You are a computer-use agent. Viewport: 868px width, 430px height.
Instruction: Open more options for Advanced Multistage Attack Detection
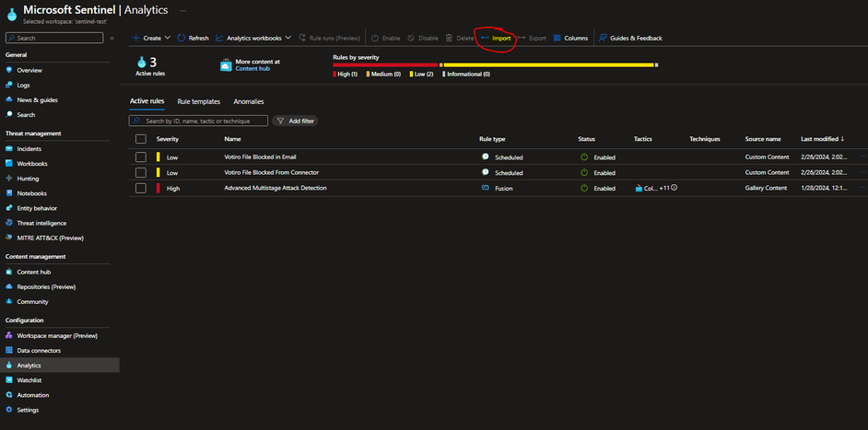(862, 188)
